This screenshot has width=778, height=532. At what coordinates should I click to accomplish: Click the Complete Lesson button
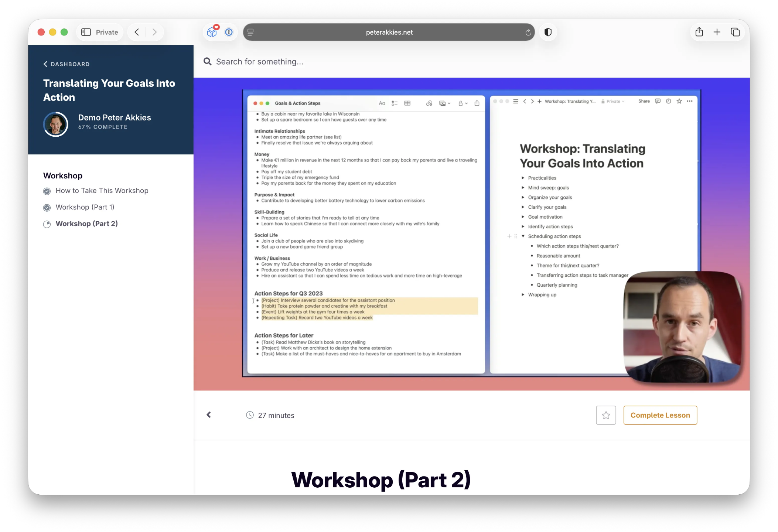(660, 415)
